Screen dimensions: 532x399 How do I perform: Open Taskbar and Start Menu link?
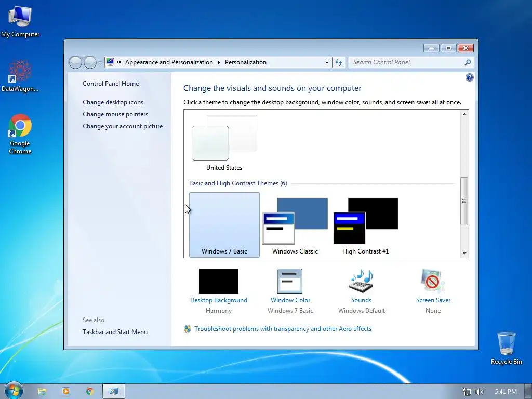coord(115,332)
